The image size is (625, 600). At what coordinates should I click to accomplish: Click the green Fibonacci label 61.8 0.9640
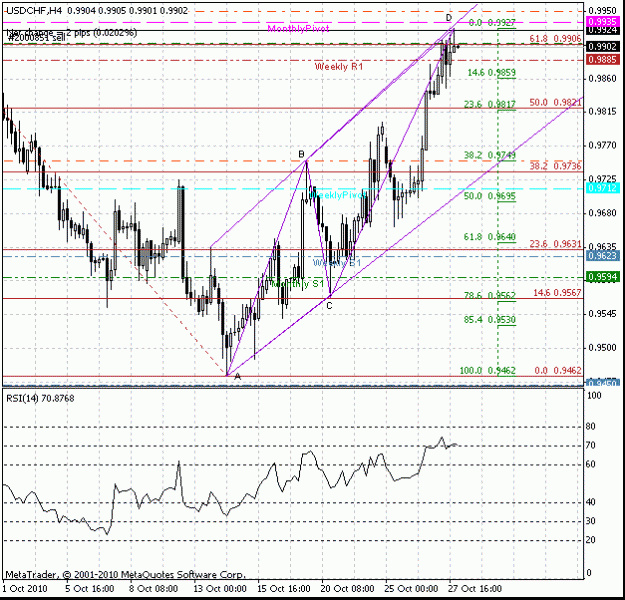point(490,237)
